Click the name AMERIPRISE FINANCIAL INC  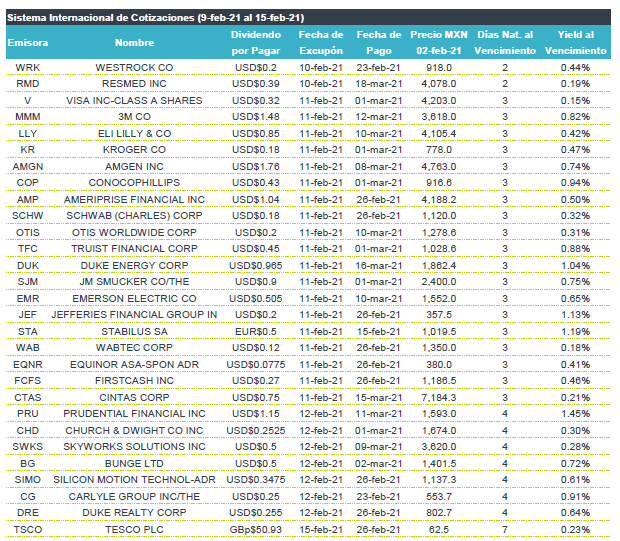pos(134,200)
